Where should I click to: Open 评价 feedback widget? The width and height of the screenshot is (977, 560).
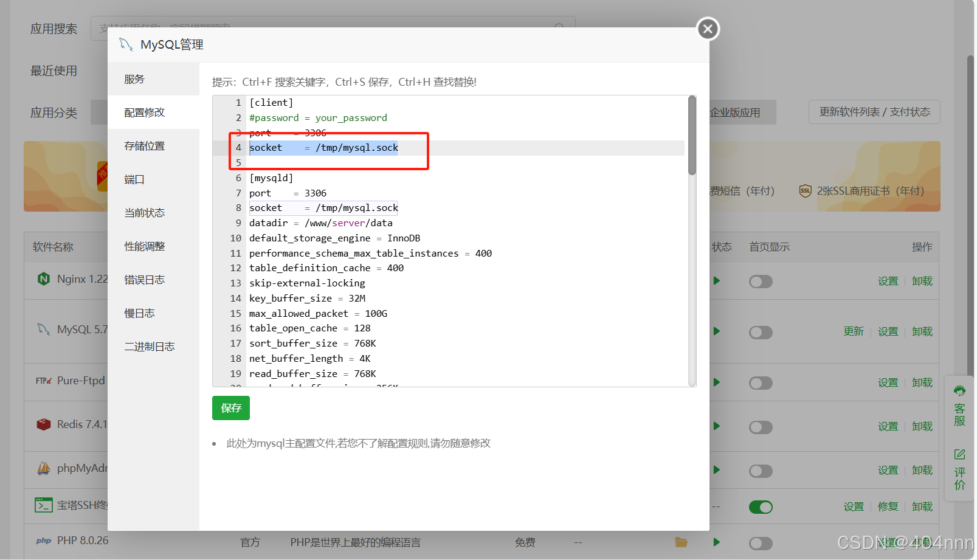click(x=959, y=470)
